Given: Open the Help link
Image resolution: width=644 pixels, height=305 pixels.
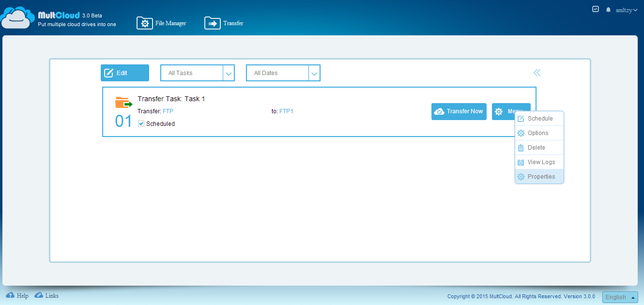Looking at the screenshot, I should click(17, 295).
